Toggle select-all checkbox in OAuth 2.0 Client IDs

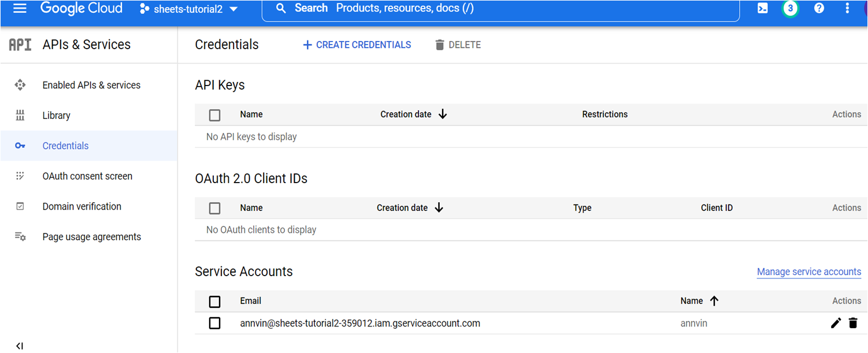214,209
